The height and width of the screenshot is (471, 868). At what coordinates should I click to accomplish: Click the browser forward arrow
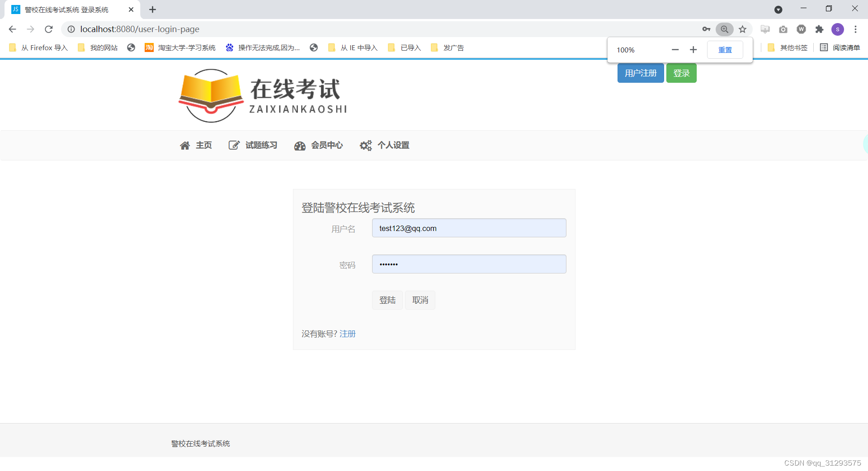[30, 29]
